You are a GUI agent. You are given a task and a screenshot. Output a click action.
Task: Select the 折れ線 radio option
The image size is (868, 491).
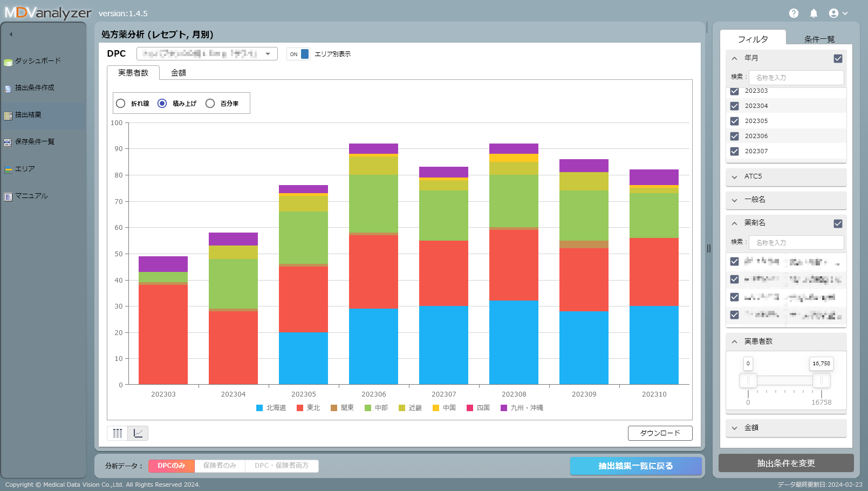click(x=121, y=104)
